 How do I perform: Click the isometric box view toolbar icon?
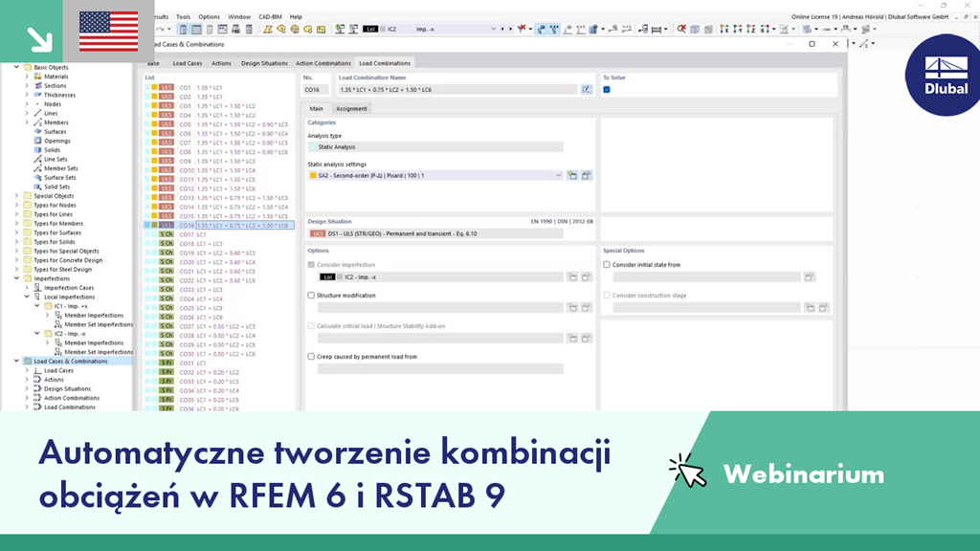tap(695, 29)
